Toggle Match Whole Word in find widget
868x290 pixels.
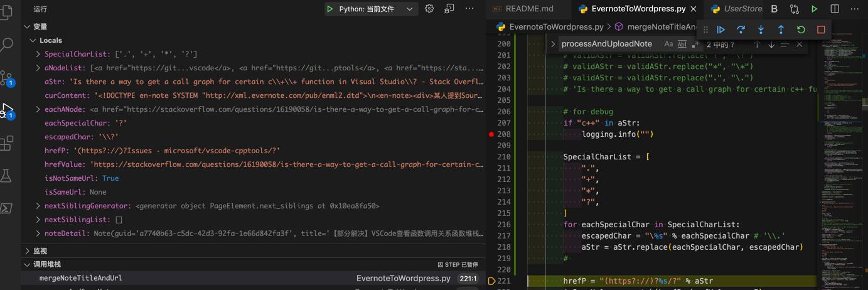[x=682, y=44]
